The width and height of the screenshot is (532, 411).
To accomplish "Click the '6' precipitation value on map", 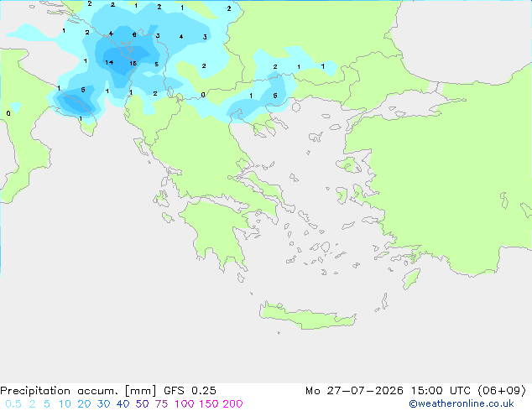I will [x=134, y=34].
